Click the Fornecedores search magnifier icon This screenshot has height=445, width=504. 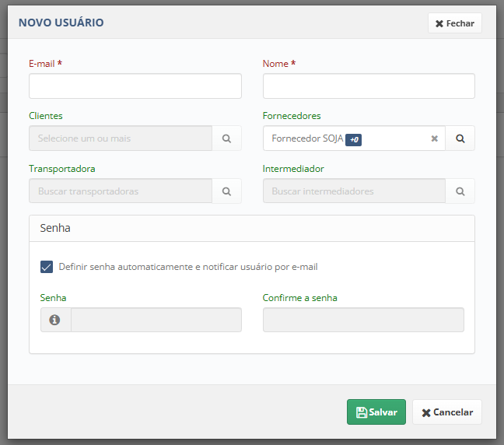coord(460,138)
